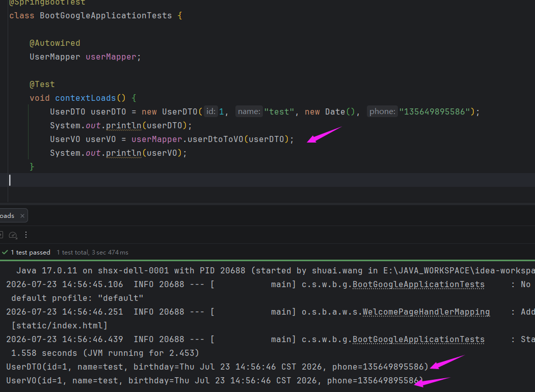Click the green checkmark test status icon
535x392 pixels.
tap(5, 252)
